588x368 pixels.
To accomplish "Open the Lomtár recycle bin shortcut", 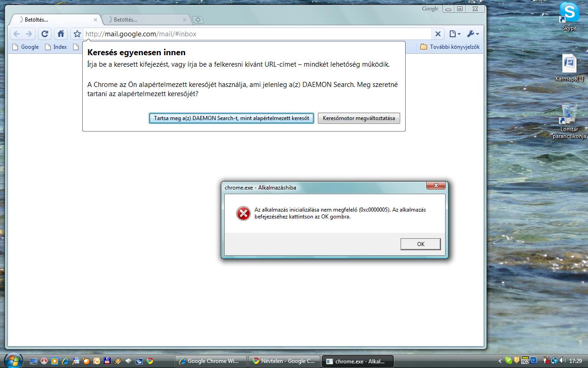I will pos(569,121).
